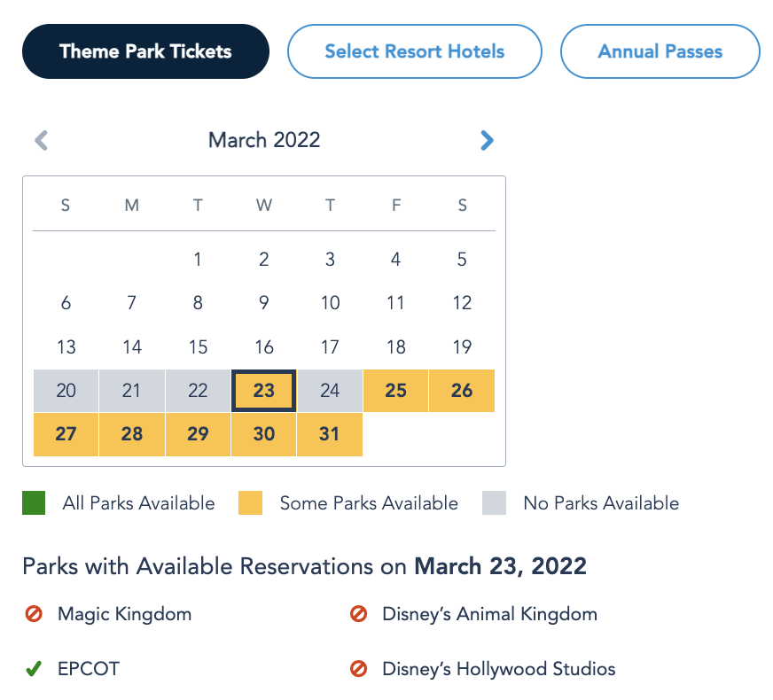Switch to Select Resort Hotels tab

[x=414, y=51]
